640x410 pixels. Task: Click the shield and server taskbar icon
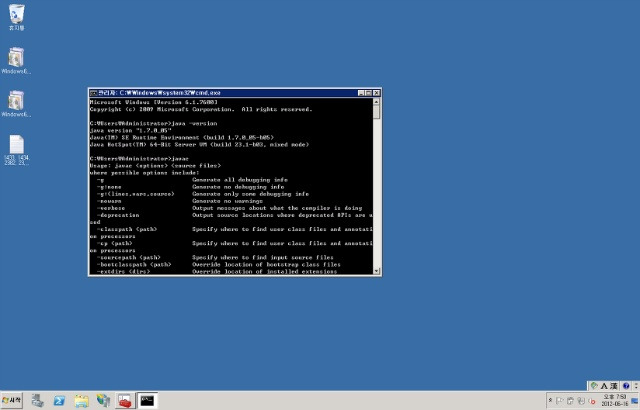pos(103,401)
